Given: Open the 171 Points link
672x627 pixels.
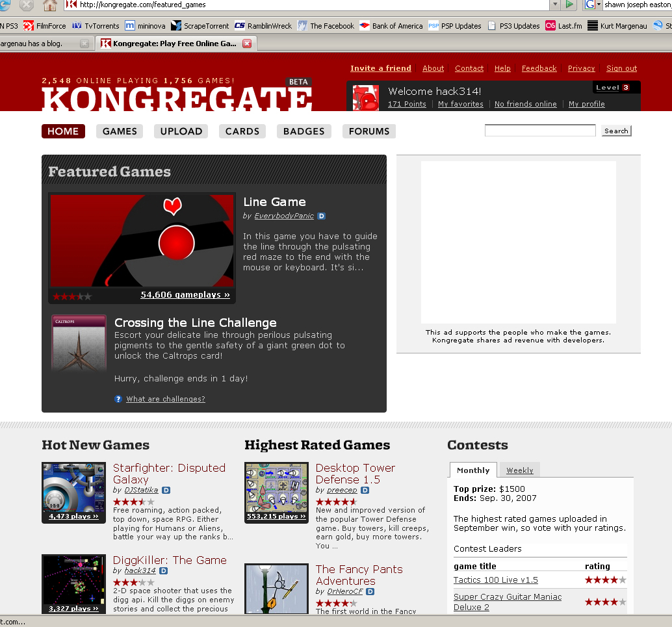Looking at the screenshot, I should [407, 104].
